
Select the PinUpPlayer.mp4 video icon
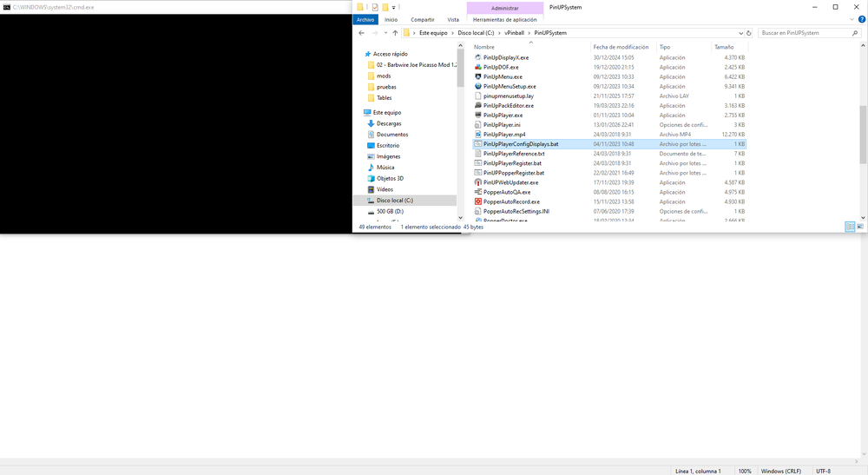pyautogui.click(x=477, y=135)
